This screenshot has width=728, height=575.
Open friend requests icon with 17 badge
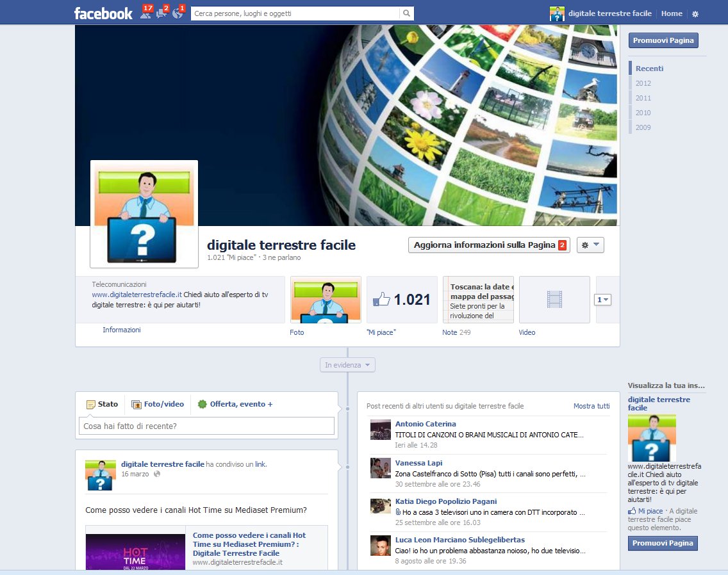coord(146,12)
